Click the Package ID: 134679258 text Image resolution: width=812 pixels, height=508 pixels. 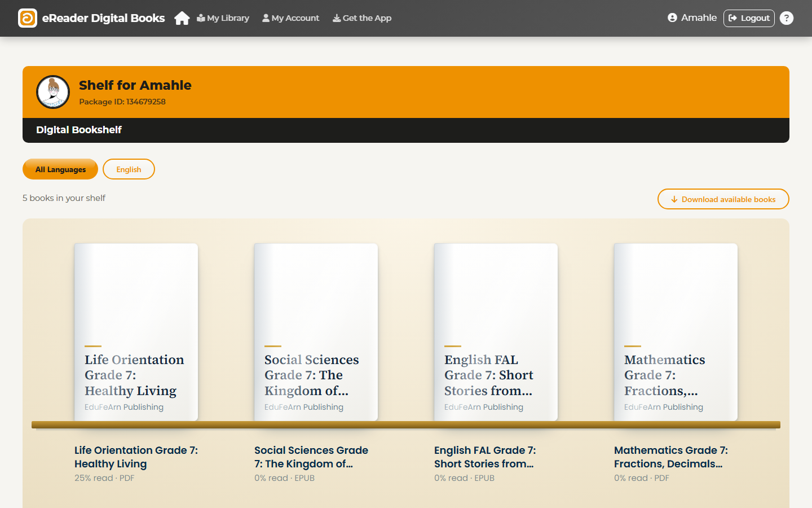pos(122,102)
